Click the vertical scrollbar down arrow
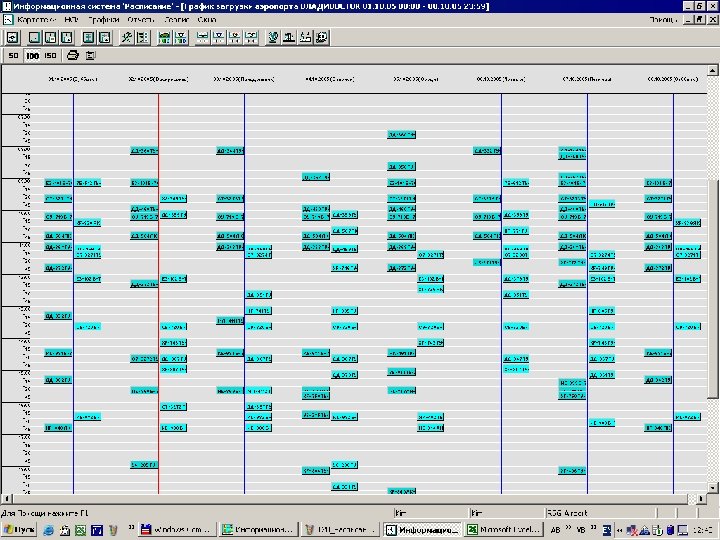The image size is (720, 540). (713, 488)
